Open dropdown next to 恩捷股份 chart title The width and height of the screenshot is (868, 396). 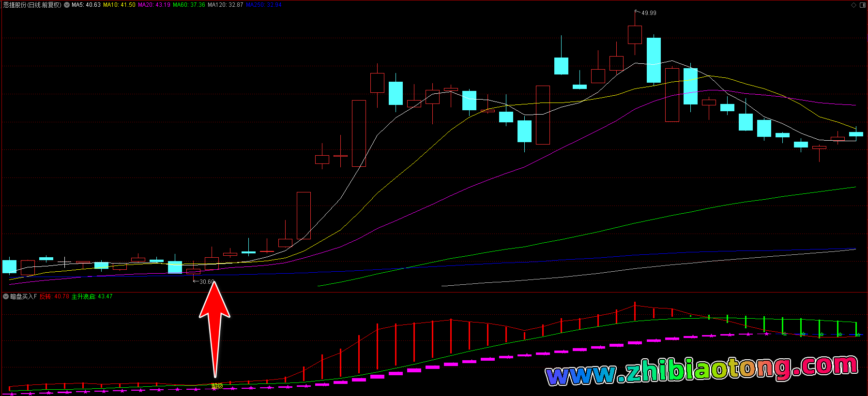pos(67,5)
